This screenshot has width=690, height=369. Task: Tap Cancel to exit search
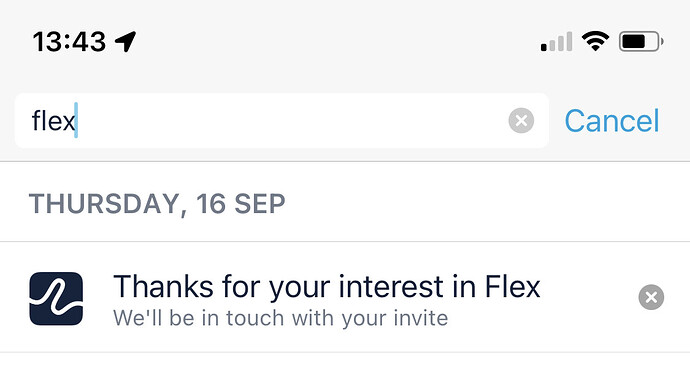click(x=612, y=121)
